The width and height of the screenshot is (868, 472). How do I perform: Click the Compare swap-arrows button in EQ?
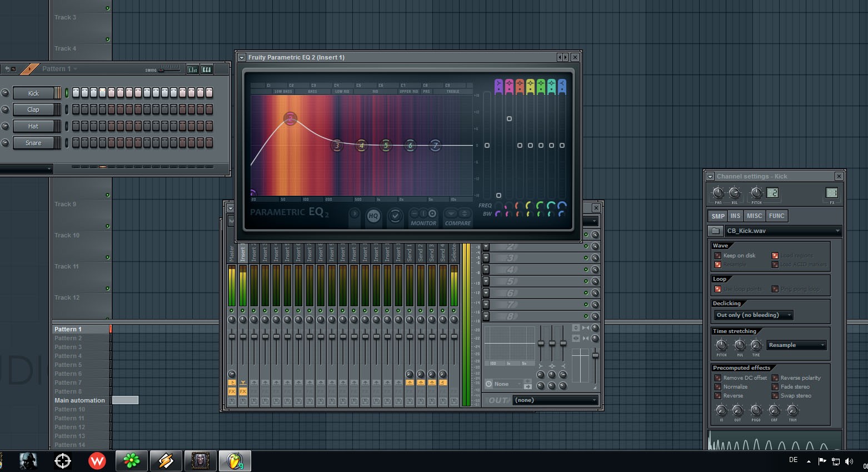click(465, 213)
